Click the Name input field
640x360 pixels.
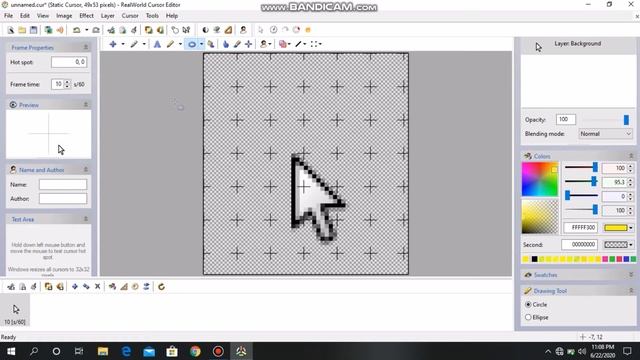coord(63,184)
